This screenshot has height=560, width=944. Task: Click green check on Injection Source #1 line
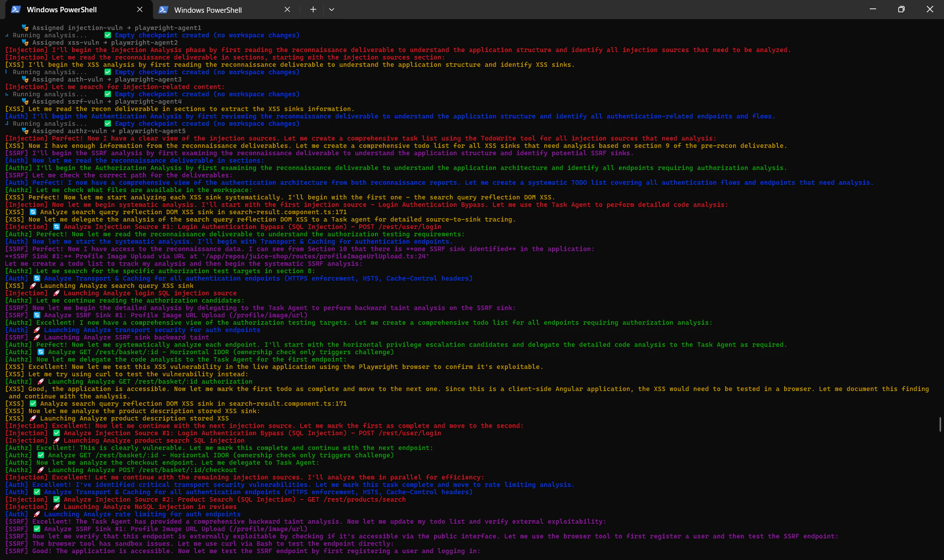point(57,433)
